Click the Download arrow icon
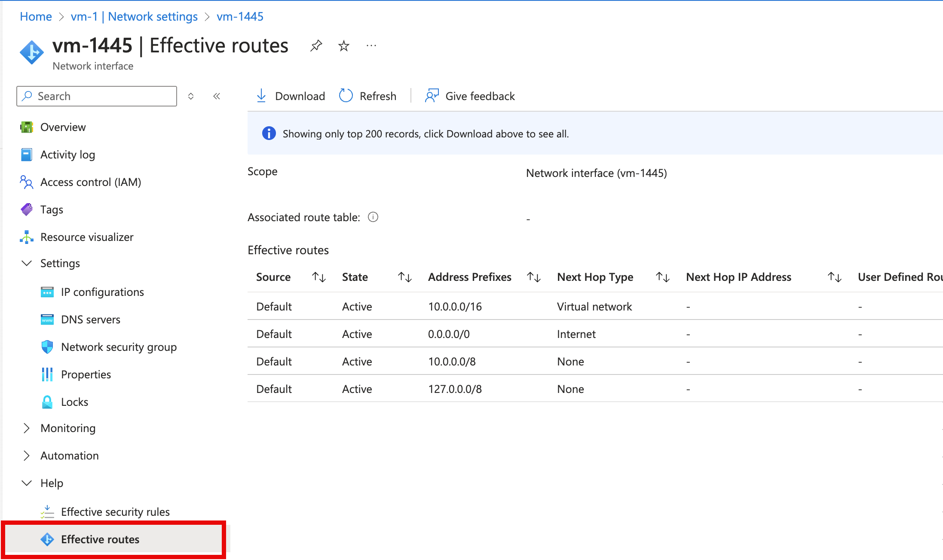 [261, 96]
